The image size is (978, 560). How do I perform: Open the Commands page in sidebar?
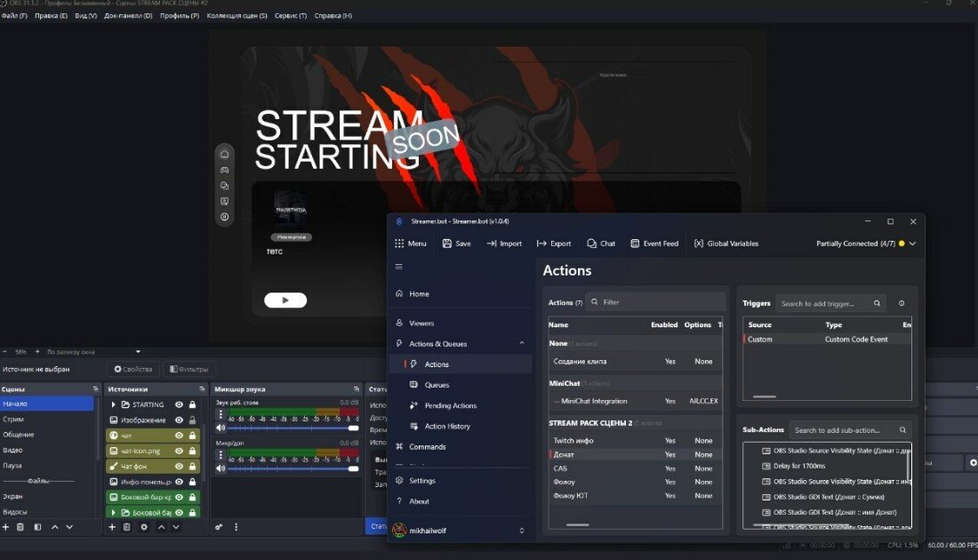pos(428,447)
